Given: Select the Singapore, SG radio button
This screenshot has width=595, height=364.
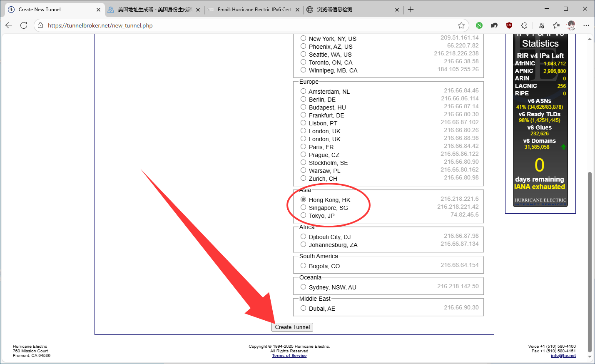Looking at the screenshot, I should pyautogui.click(x=303, y=207).
